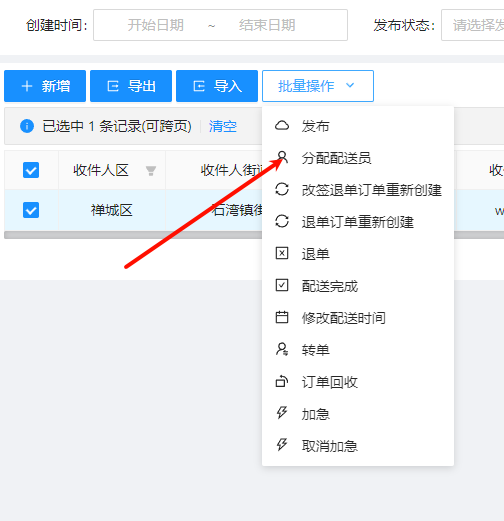This screenshot has width=504, height=521.
Task: Open the 发布状态 select box
Action: pos(473,25)
